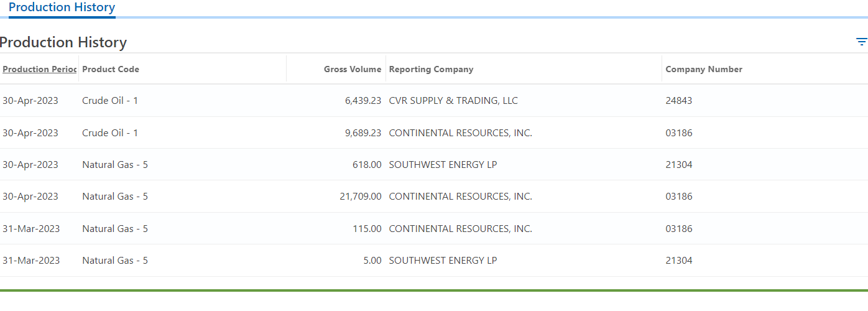Select company number 21304 in last row
The height and width of the screenshot is (311, 868).
[x=679, y=261]
